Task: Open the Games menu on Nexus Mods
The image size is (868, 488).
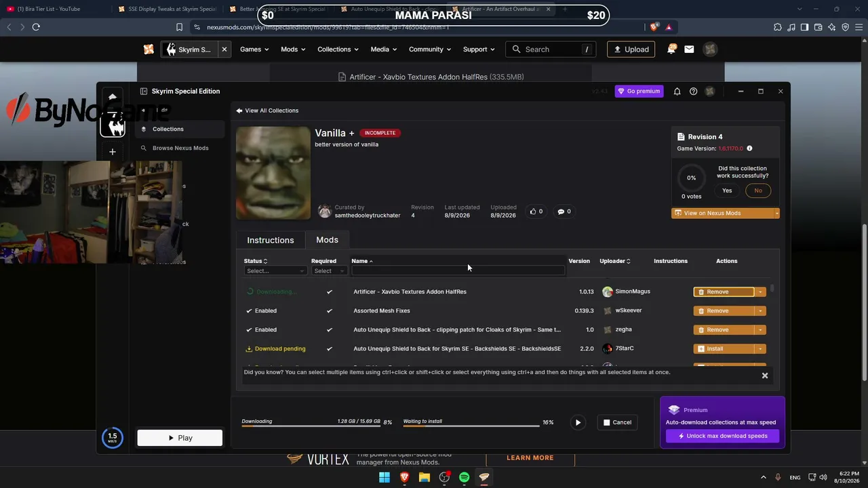Action: pos(254,49)
